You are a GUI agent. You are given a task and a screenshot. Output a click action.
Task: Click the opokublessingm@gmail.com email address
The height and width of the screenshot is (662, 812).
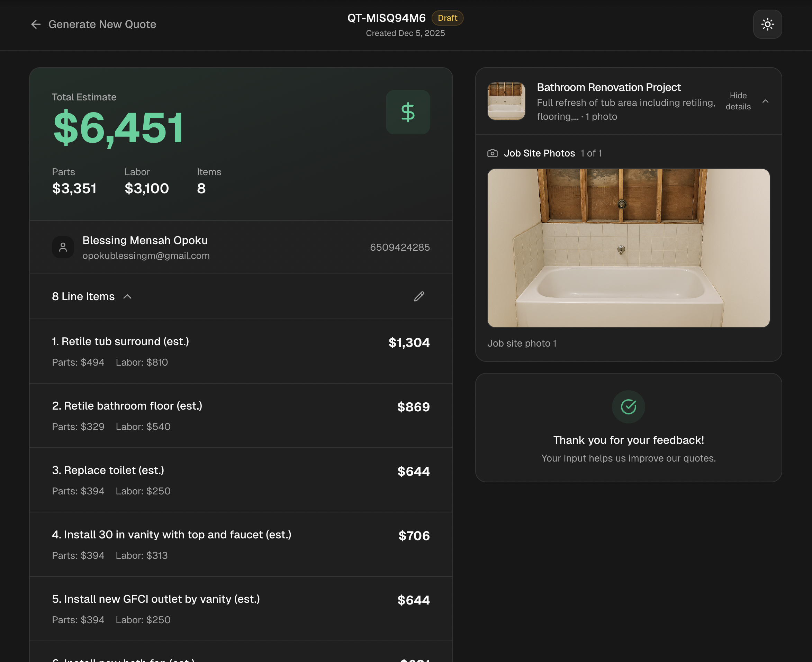[146, 256]
